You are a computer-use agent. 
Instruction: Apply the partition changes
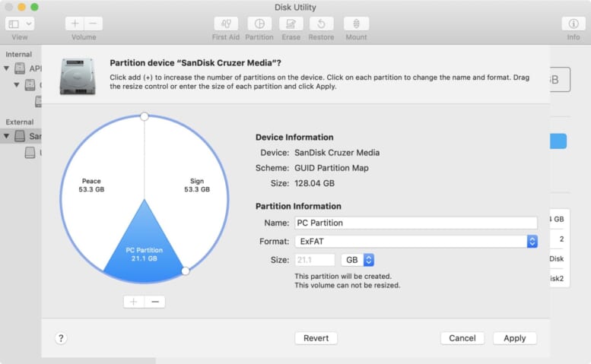point(514,338)
